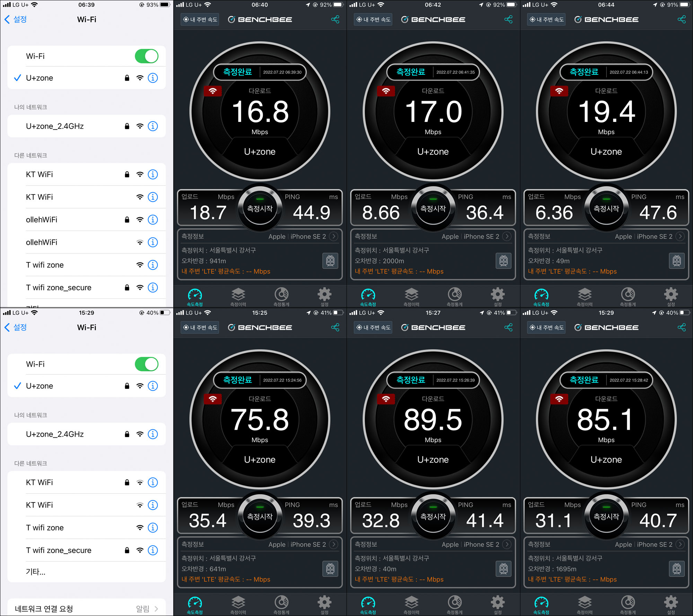Open U+zone_2.4GHz info icon on 15:29 Wi-Fi screen

click(x=153, y=434)
